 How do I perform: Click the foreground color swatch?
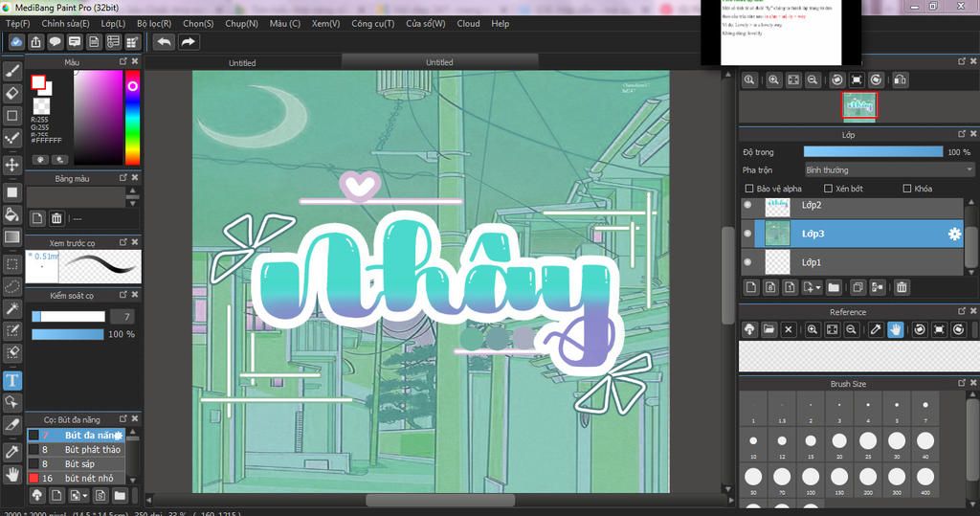(x=38, y=82)
